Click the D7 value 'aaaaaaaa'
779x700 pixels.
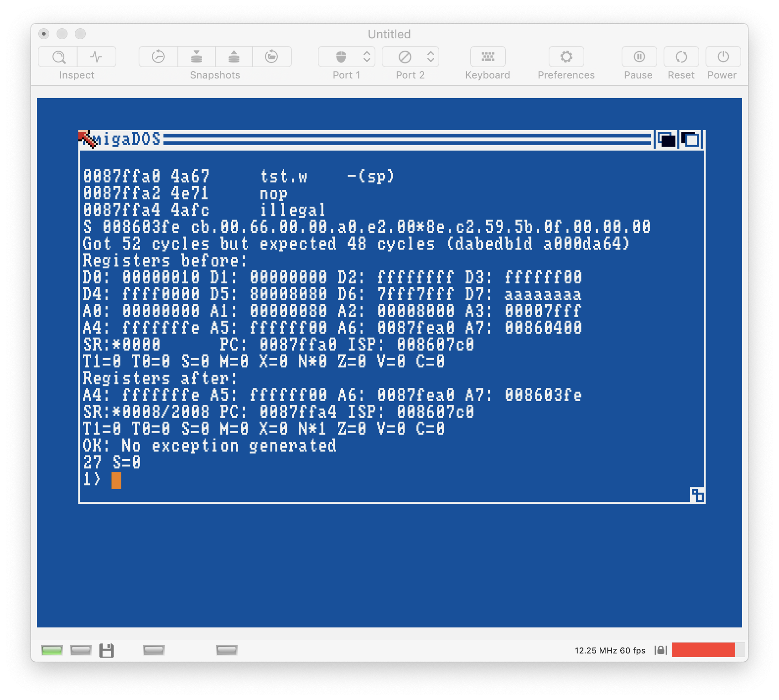[x=543, y=294]
